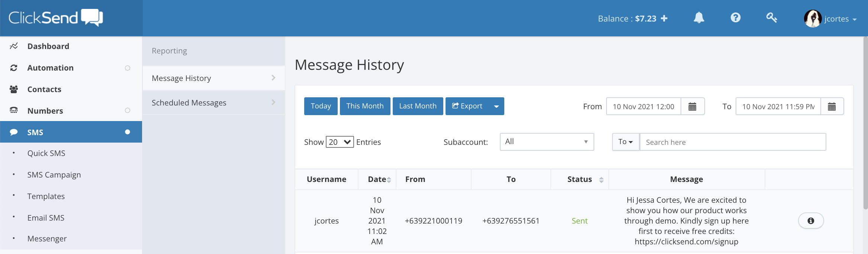Click the Contacts people icon
The image size is (868, 254).
tap(14, 89)
